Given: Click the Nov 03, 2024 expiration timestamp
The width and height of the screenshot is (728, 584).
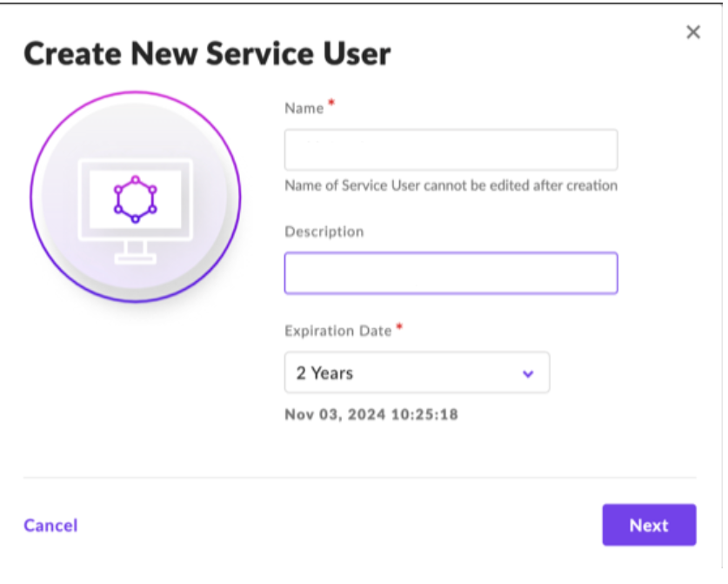Looking at the screenshot, I should (371, 414).
